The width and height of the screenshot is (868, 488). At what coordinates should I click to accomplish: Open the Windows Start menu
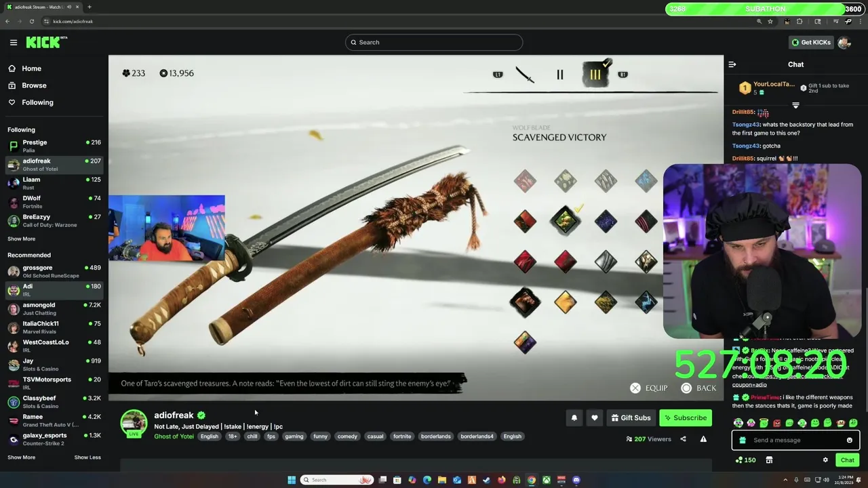click(x=292, y=480)
